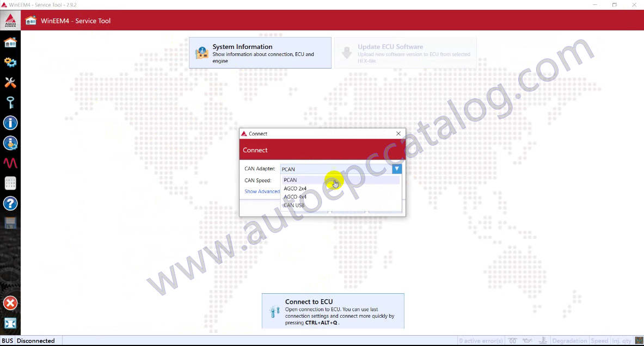Click Speed status indicator
The width and height of the screenshot is (644, 346).
tap(599, 341)
